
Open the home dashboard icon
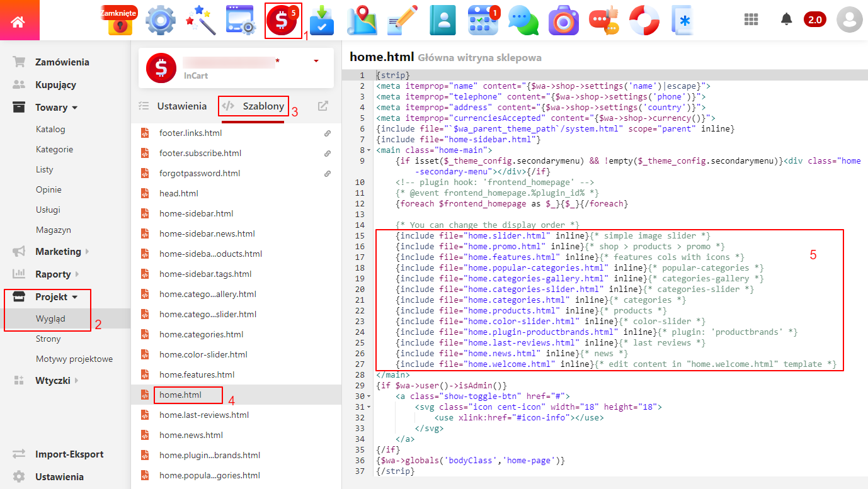point(18,21)
